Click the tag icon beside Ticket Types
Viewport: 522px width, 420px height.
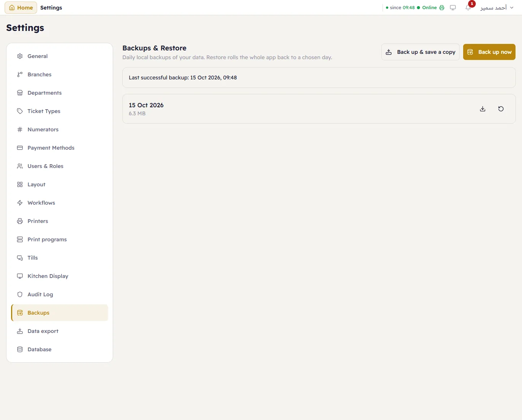point(20,111)
